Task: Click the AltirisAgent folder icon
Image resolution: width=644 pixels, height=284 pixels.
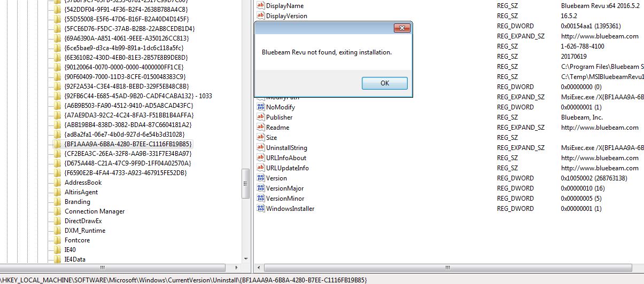Action: (58, 192)
